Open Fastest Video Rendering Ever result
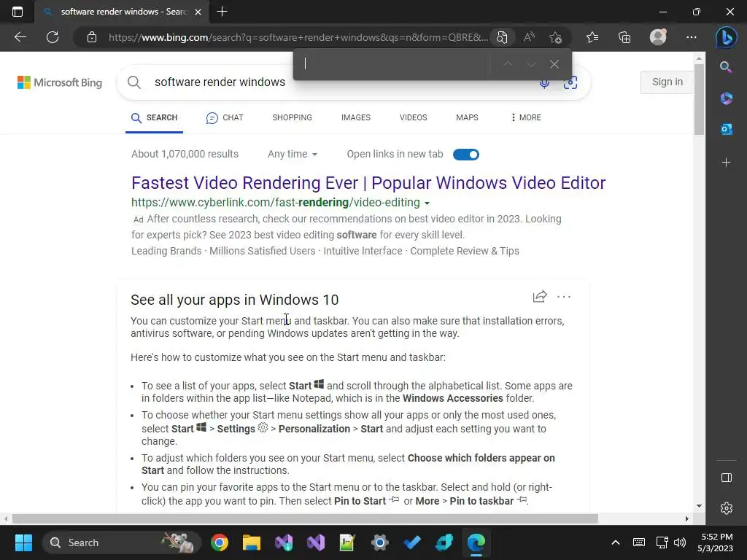 [368, 183]
